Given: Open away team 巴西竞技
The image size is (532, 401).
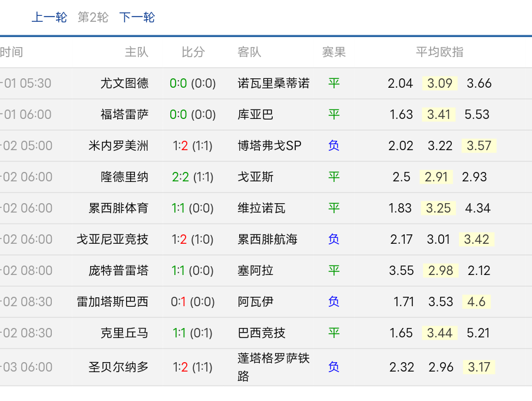Looking at the screenshot, I should [261, 333].
